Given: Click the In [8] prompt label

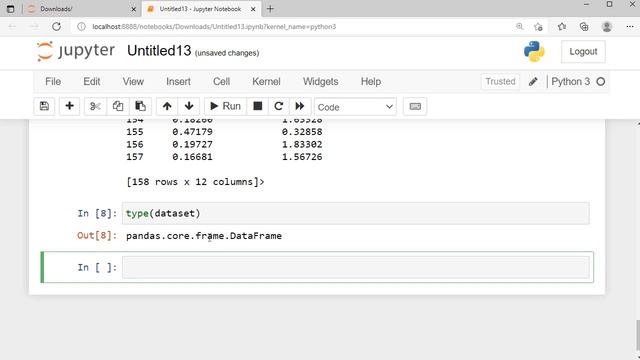Looking at the screenshot, I should (97, 213).
